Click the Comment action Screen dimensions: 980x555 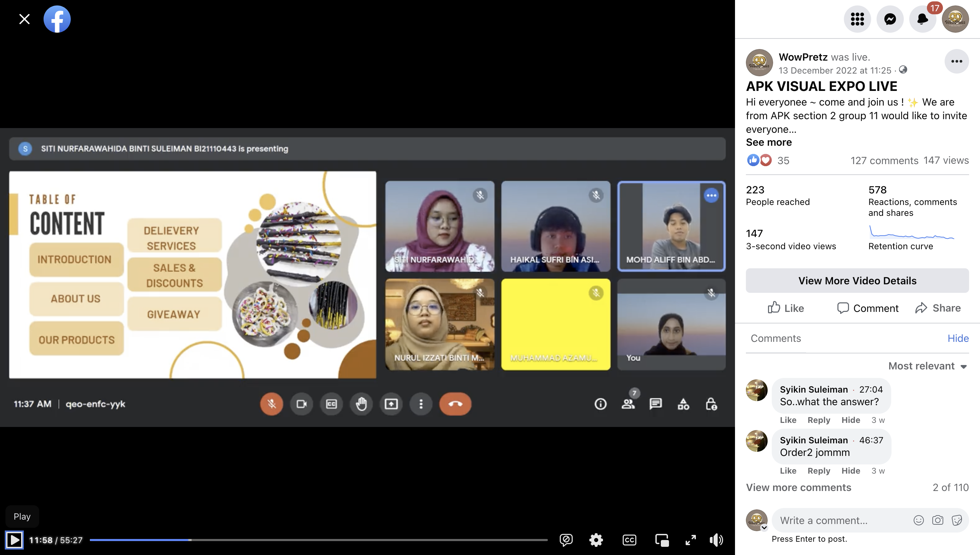868,308
